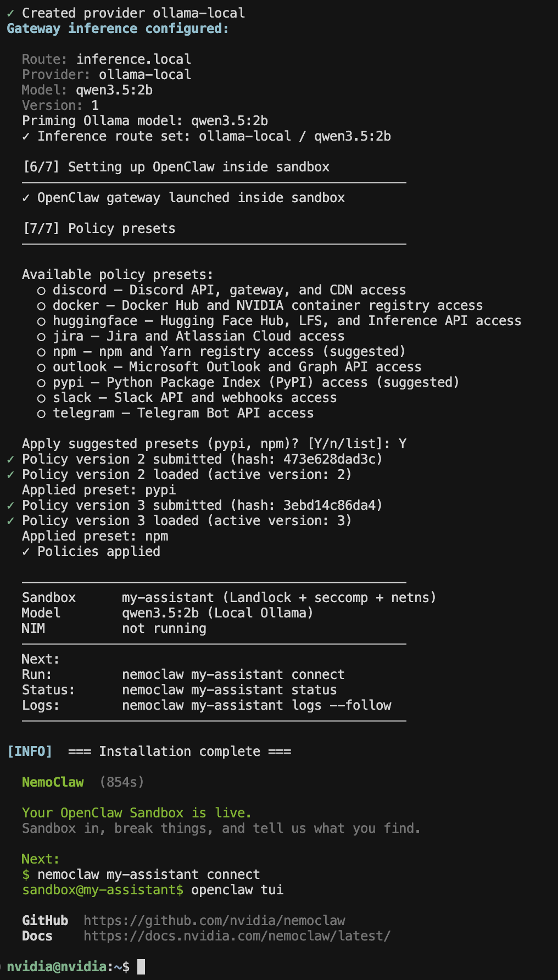Open the NVIDIA docs nemoclaw URL
Viewport: 558px width, 980px height.
point(237,936)
